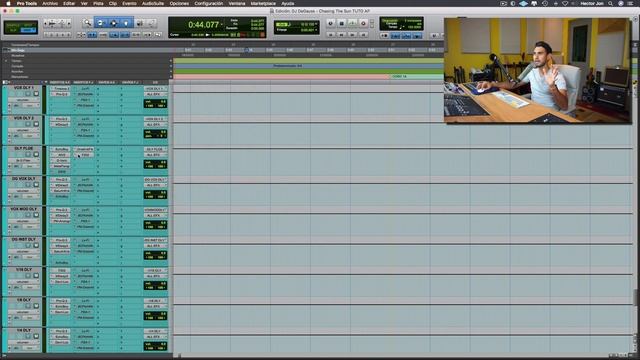Click the Record transport button
Image resolution: width=640 pixels, height=360 pixels.
tap(363, 23)
